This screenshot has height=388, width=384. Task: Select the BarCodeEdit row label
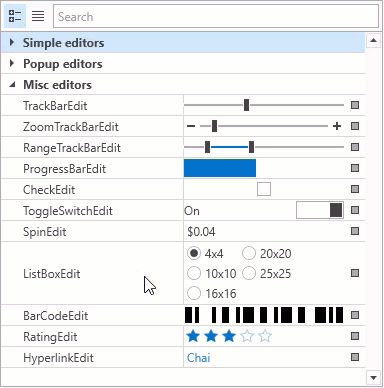click(x=55, y=316)
